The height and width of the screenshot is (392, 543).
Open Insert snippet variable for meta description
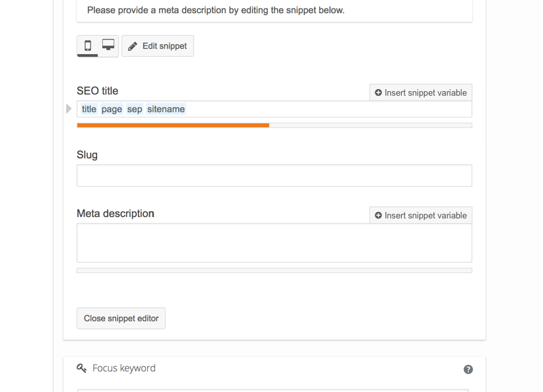(420, 215)
